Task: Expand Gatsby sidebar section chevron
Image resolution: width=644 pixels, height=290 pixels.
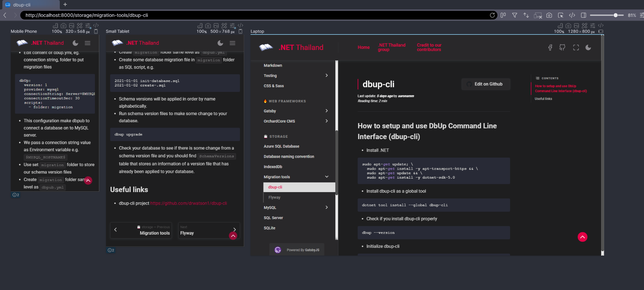Action: pos(327,111)
